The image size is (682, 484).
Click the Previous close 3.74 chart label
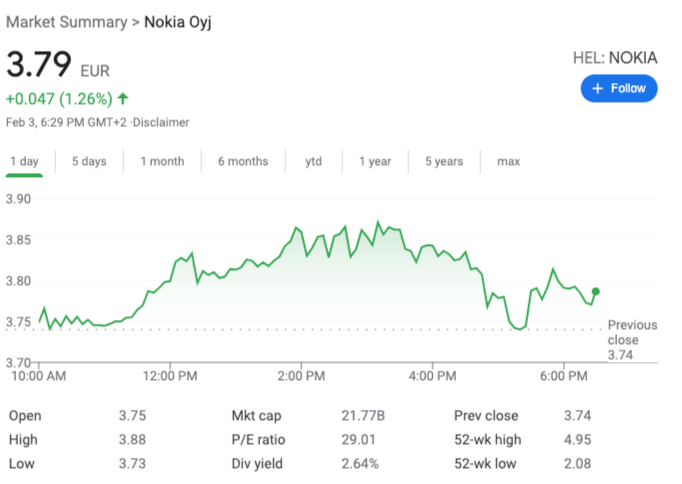coord(632,340)
